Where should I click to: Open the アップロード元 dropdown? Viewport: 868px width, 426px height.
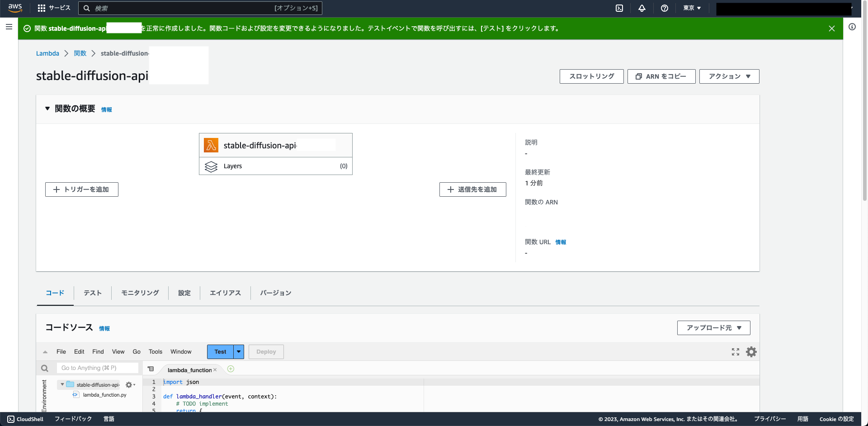714,328
